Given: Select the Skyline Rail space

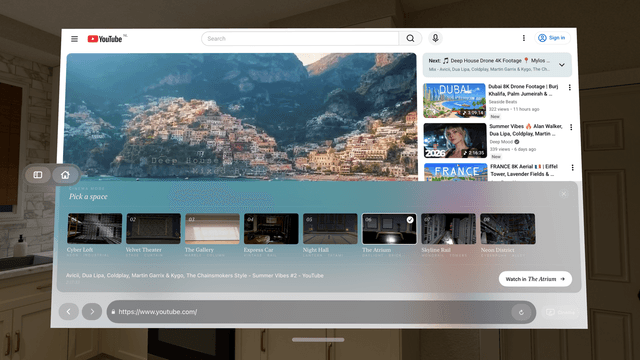Looking at the screenshot, I should pyautogui.click(x=448, y=229).
